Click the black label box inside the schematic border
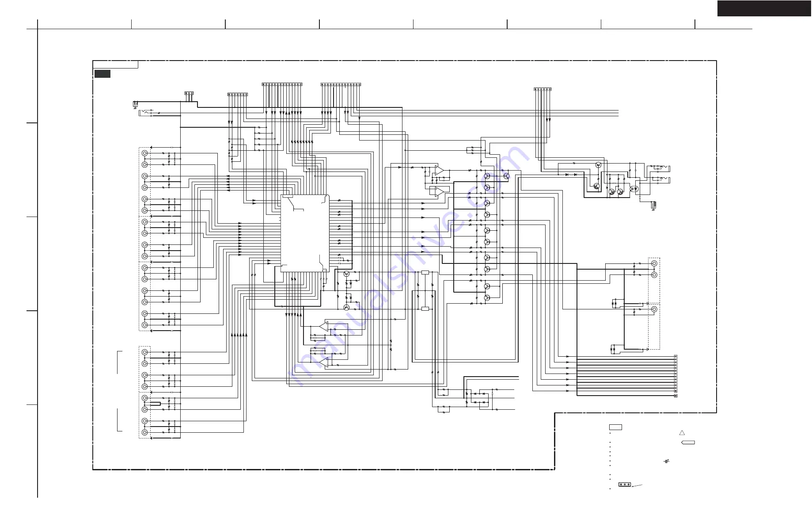The image size is (812, 526). coord(102,74)
